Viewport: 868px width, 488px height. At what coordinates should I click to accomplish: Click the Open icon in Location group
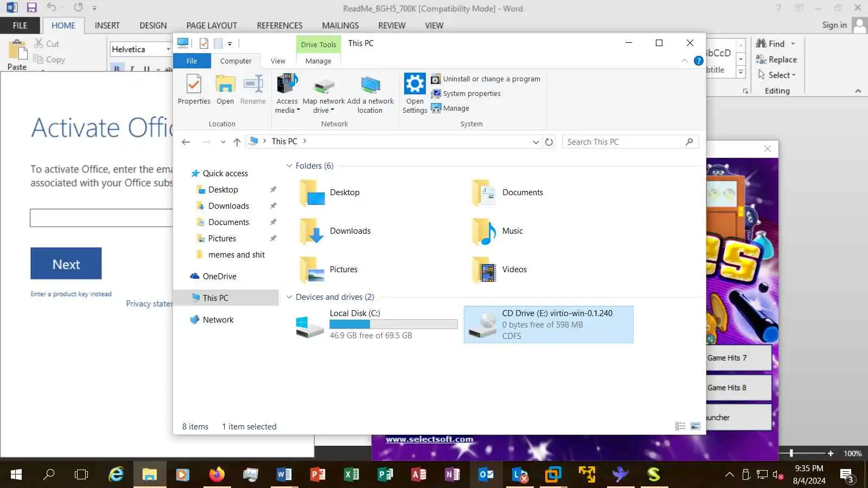(225, 90)
